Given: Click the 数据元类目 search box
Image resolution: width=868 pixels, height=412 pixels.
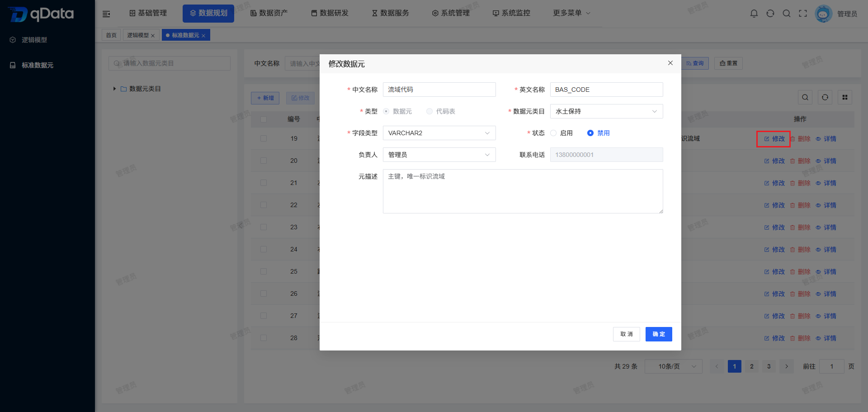Looking at the screenshot, I should (x=170, y=63).
